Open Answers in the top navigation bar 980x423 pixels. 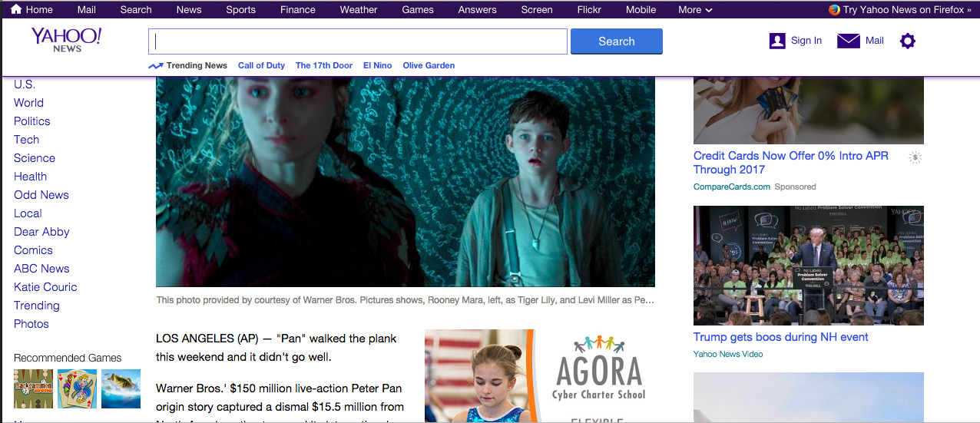pyautogui.click(x=477, y=10)
